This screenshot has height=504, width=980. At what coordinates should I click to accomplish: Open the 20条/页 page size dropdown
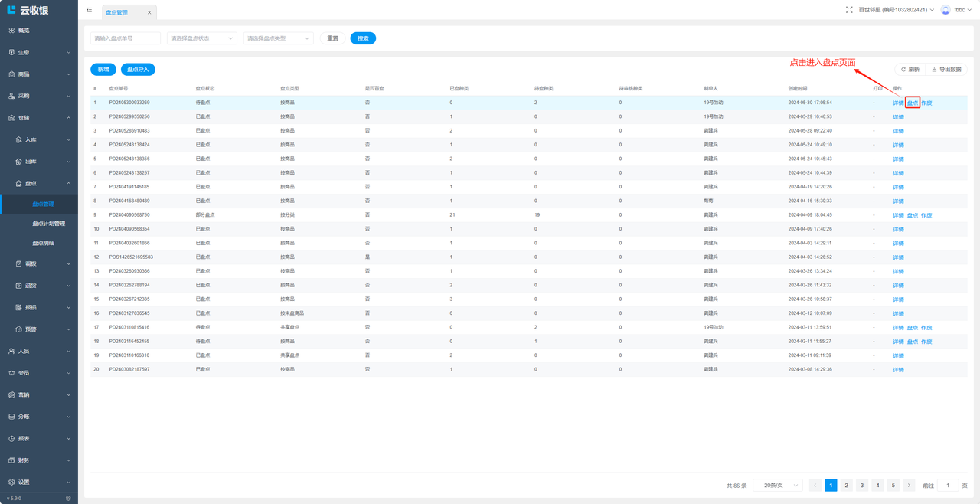pyautogui.click(x=778, y=486)
